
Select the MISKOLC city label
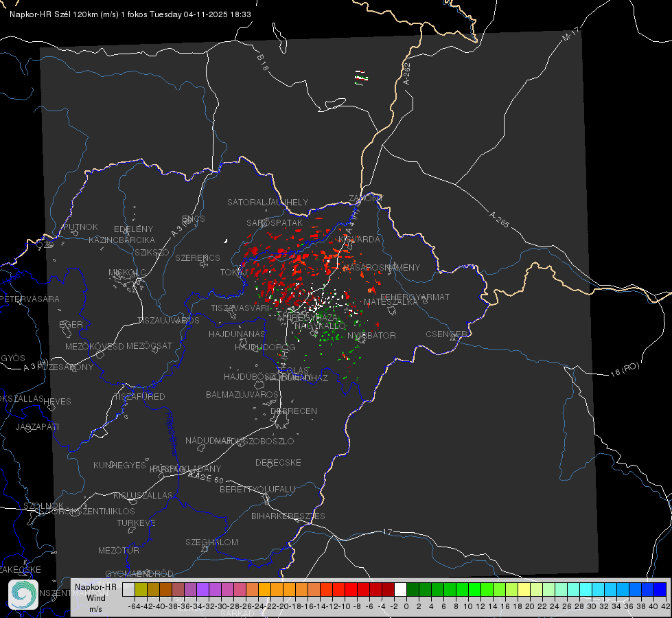(x=127, y=273)
